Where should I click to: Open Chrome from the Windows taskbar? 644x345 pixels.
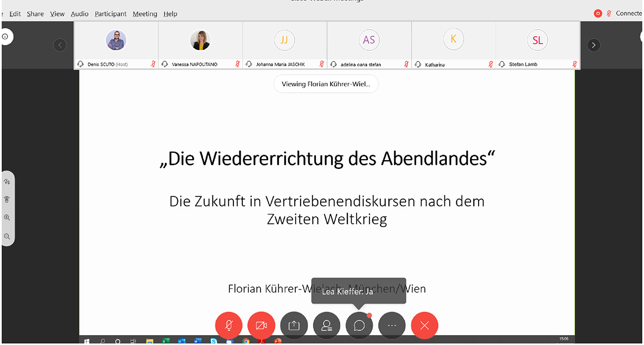[246, 341]
